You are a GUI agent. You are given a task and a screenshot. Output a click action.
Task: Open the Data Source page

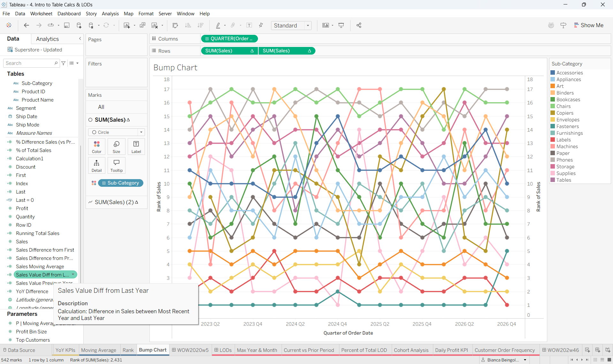coord(19,350)
